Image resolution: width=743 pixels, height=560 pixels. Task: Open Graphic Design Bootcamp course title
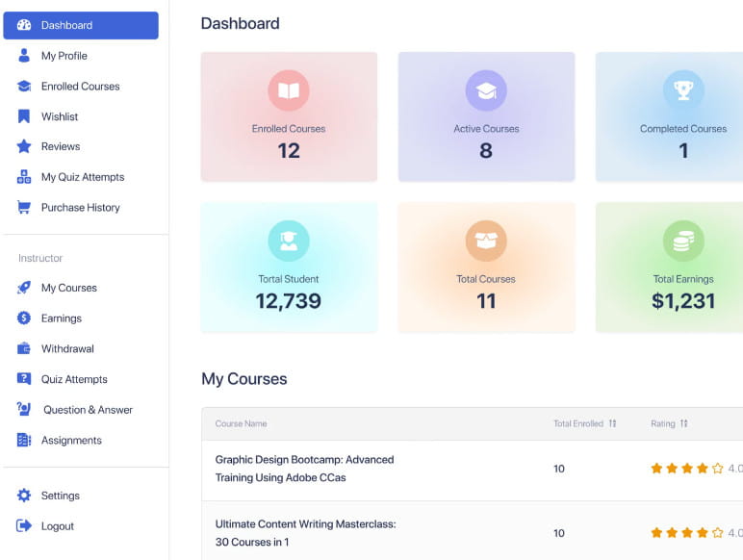tap(304, 469)
